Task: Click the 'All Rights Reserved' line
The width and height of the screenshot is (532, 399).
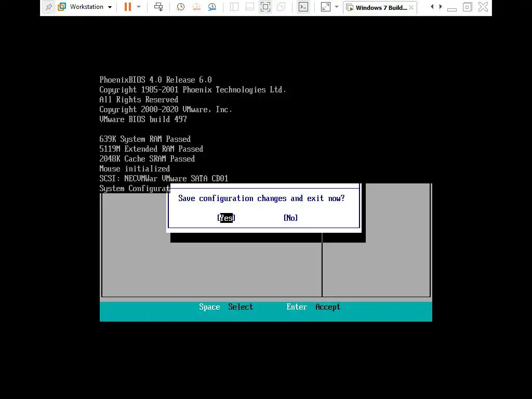Action: coord(138,99)
